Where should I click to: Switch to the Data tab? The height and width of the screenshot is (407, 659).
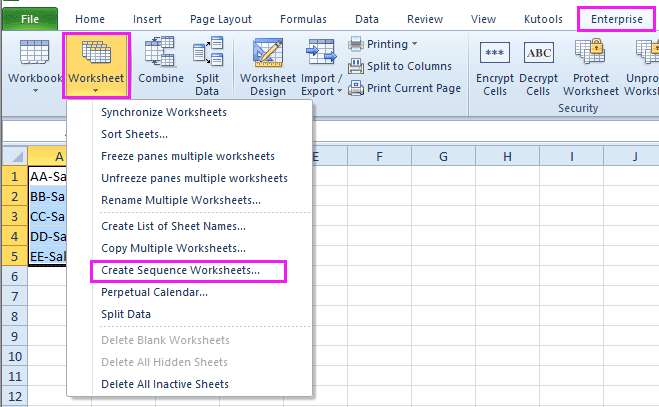point(366,19)
